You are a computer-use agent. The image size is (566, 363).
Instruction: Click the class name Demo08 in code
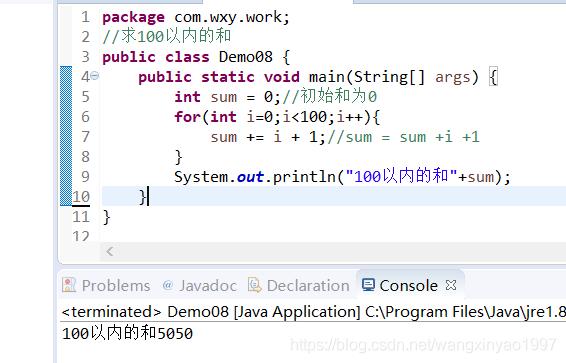245,57
